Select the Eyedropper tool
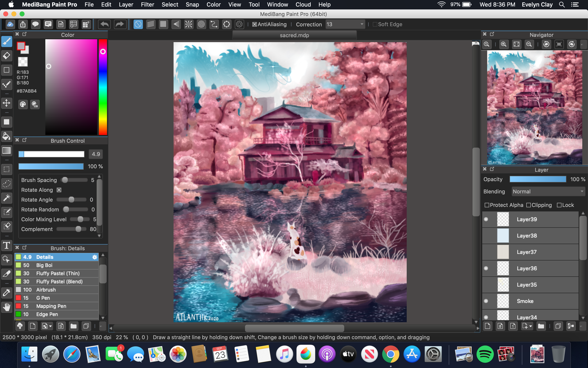 pos(6,293)
